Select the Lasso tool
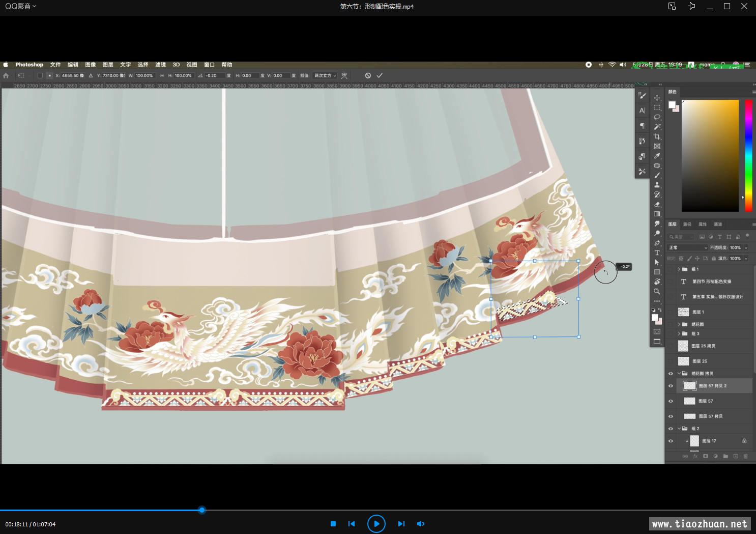The height and width of the screenshot is (534, 756). 657,117
